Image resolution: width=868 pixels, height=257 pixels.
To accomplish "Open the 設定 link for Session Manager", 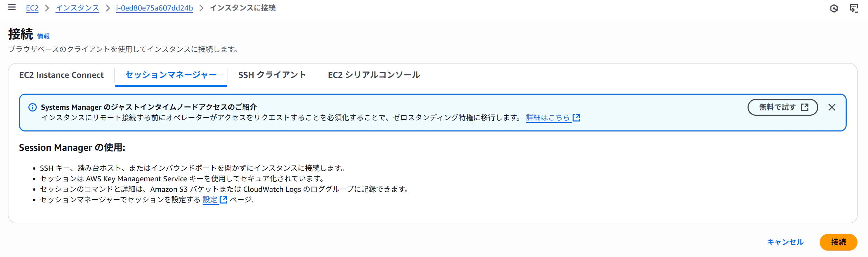I will (210, 200).
